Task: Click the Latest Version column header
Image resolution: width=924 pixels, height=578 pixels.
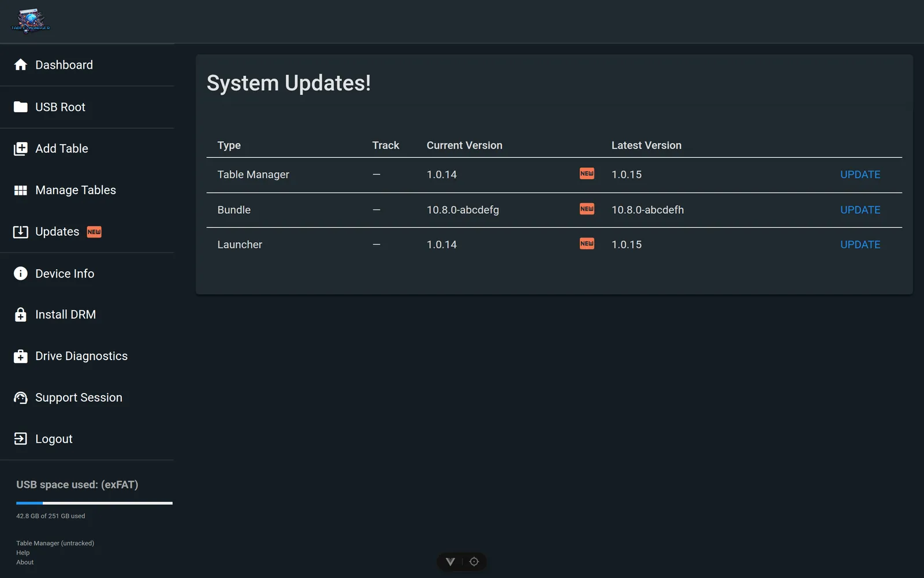Action: pyautogui.click(x=646, y=145)
